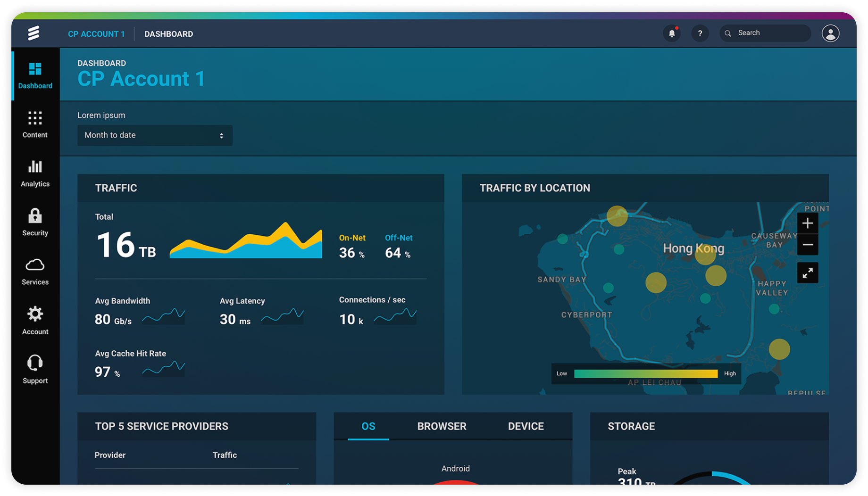The width and height of the screenshot is (868, 496).
Task: Click the CP ACCOUNT 1 breadcrumb
Action: point(96,34)
